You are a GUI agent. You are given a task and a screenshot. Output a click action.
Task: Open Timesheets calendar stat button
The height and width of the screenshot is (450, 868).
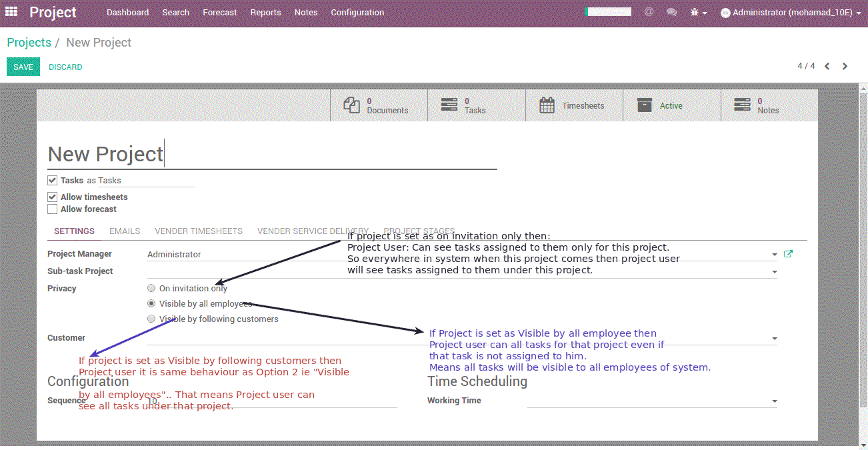[x=574, y=105]
